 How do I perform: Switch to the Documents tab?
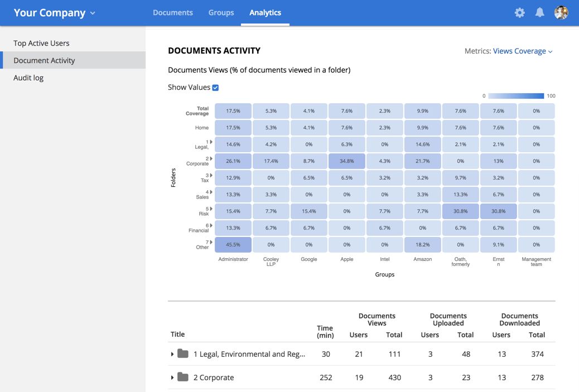point(173,12)
